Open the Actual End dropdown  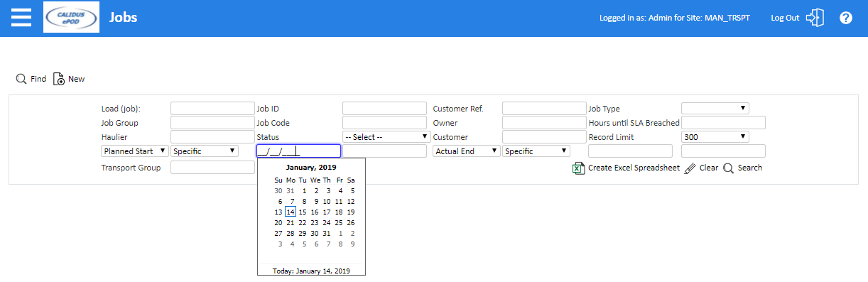467,151
